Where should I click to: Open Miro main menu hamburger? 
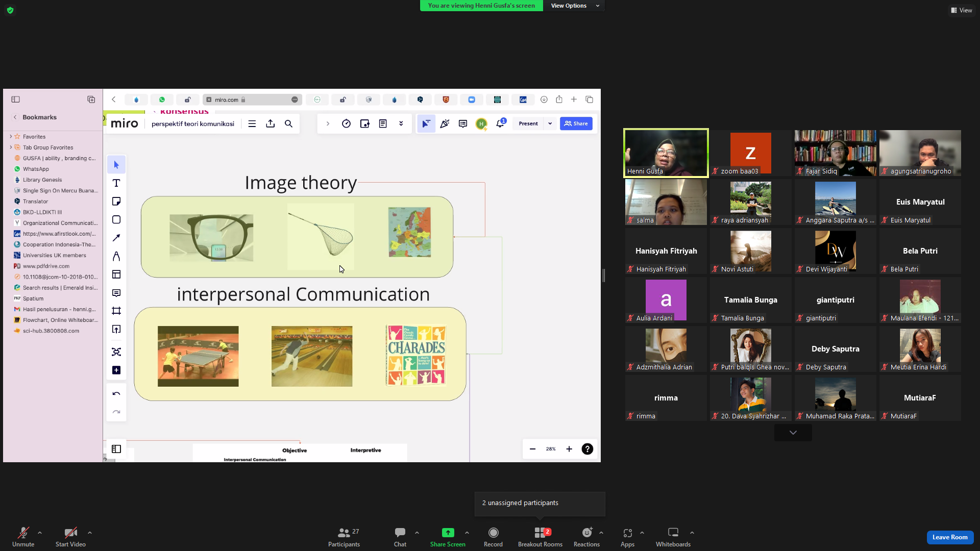click(252, 123)
